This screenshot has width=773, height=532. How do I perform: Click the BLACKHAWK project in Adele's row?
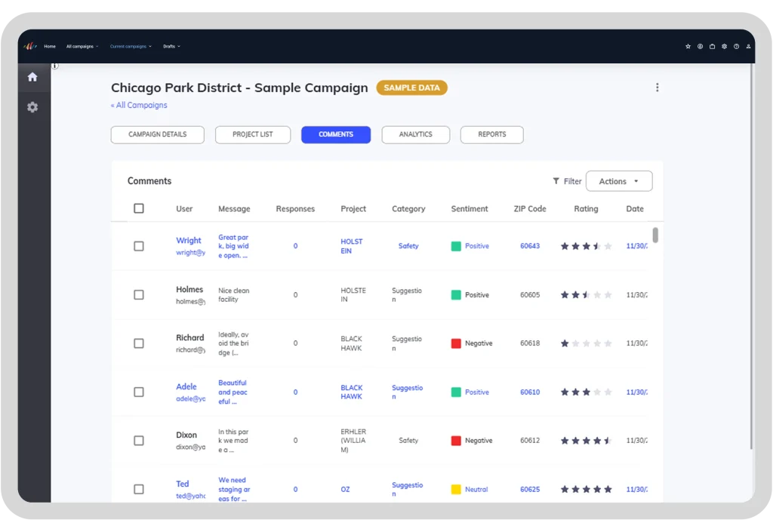tap(352, 392)
